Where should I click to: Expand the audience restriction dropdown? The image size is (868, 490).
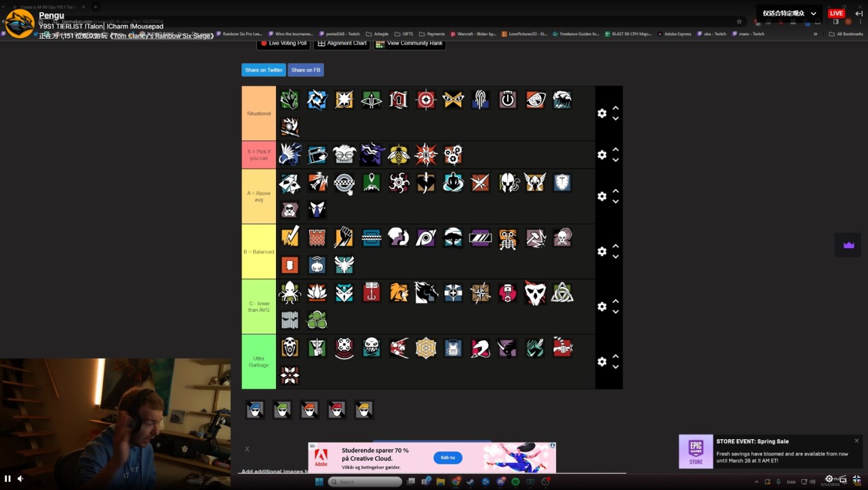(x=789, y=13)
